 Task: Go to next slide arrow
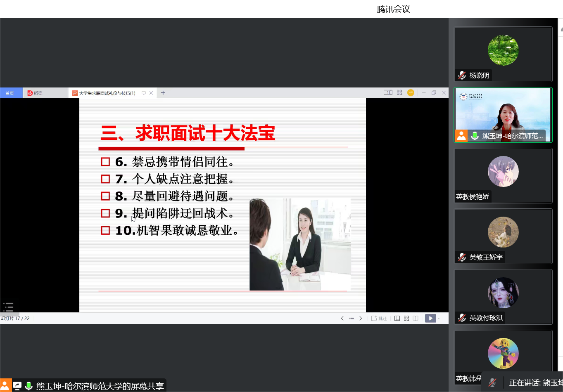[361, 318]
